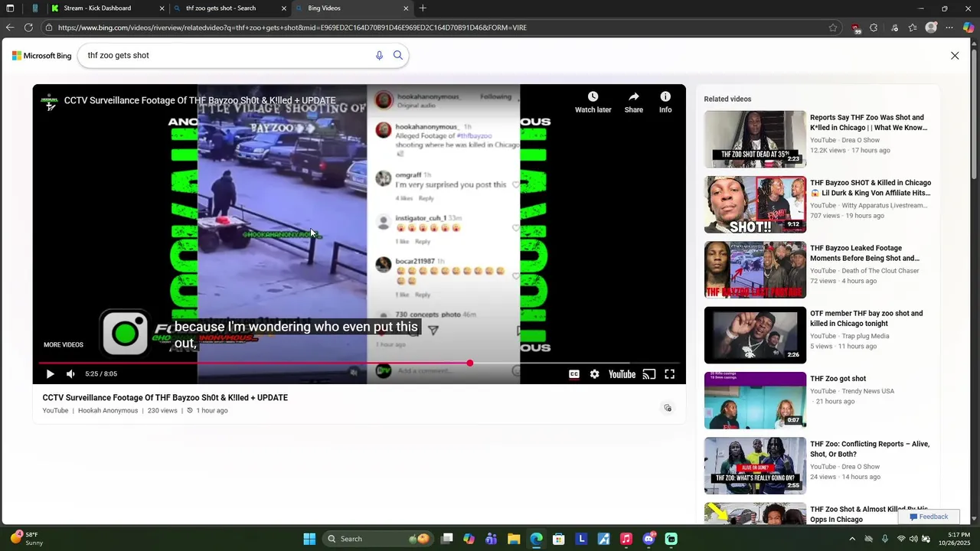The image size is (980, 551).
Task: Go back in browser
Action: [9, 28]
